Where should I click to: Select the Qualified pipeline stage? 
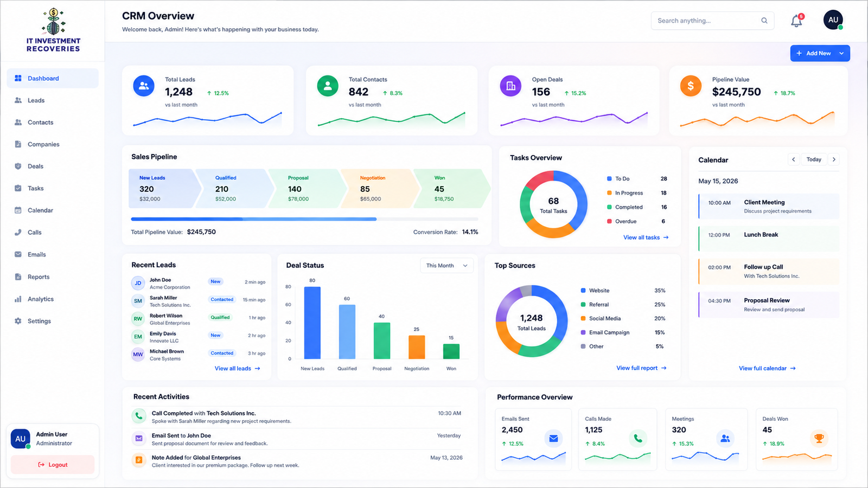(235, 189)
